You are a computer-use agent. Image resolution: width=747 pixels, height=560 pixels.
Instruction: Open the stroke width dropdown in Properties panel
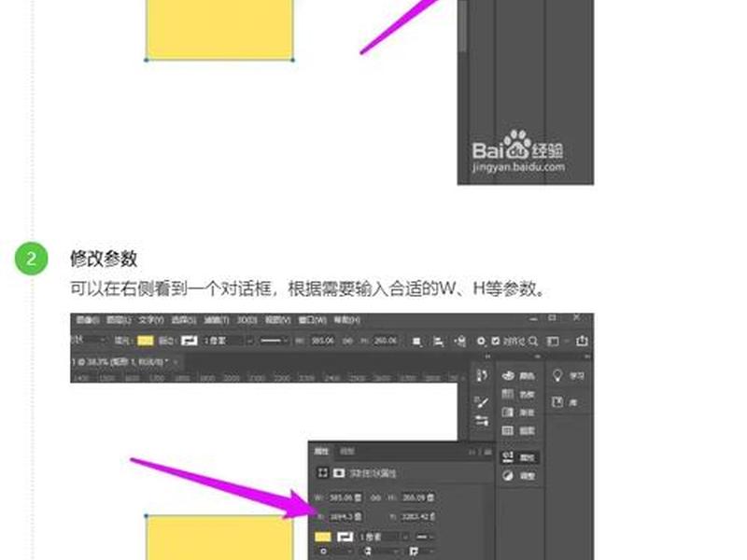(405, 537)
